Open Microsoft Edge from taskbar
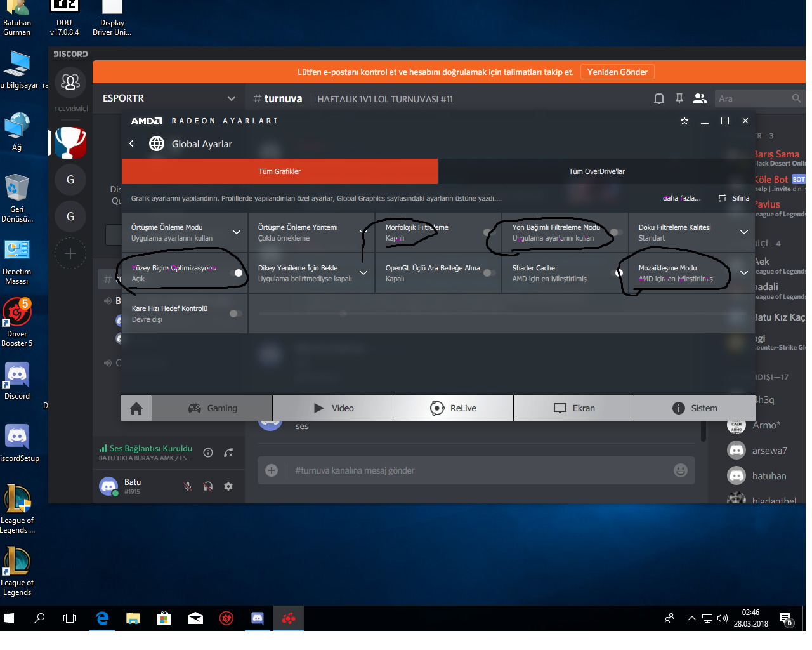This screenshot has height=650, width=812. click(102, 618)
